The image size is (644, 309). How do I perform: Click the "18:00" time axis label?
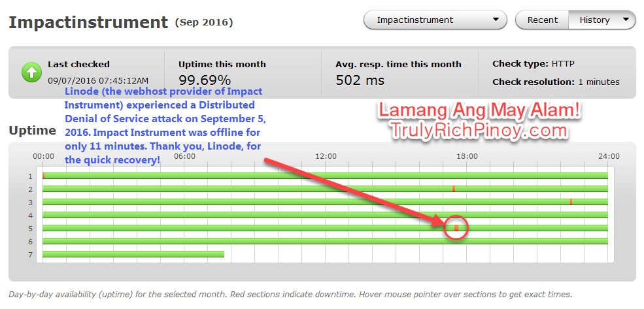467,156
